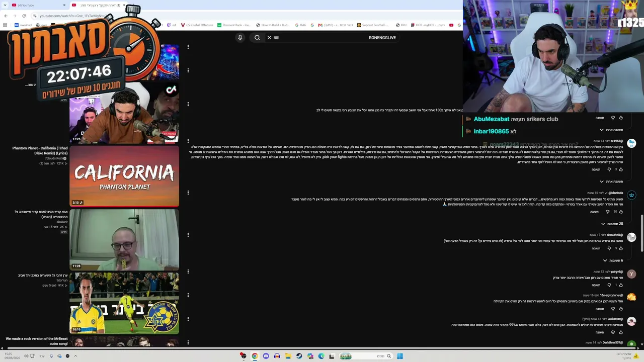Clear the YouTube search box with X
The image size is (644, 362).
coord(269,38)
